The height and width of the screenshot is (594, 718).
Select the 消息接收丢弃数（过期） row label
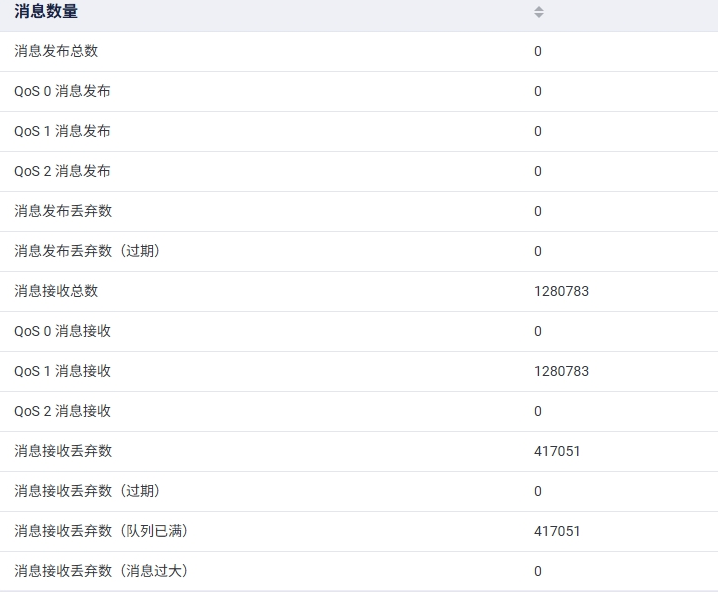[x=87, y=491]
